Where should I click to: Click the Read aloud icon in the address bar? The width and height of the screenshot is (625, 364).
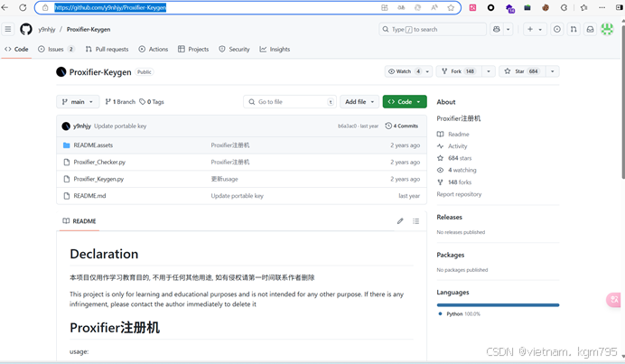pos(434,7)
